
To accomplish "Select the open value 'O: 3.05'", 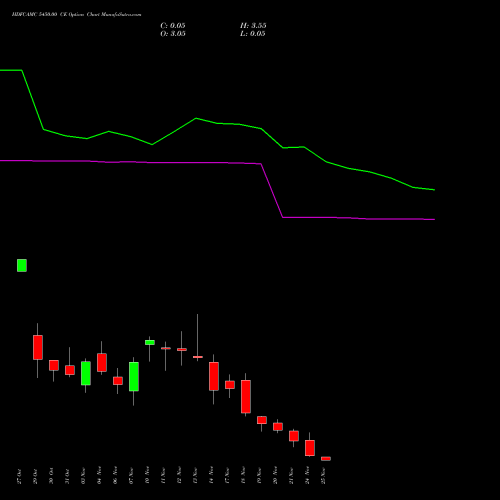I will pos(173,34).
